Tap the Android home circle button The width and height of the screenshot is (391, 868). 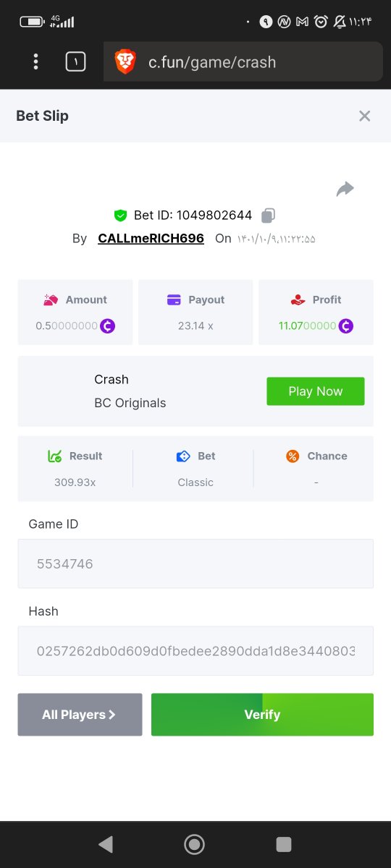pyautogui.click(x=194, y=844)
